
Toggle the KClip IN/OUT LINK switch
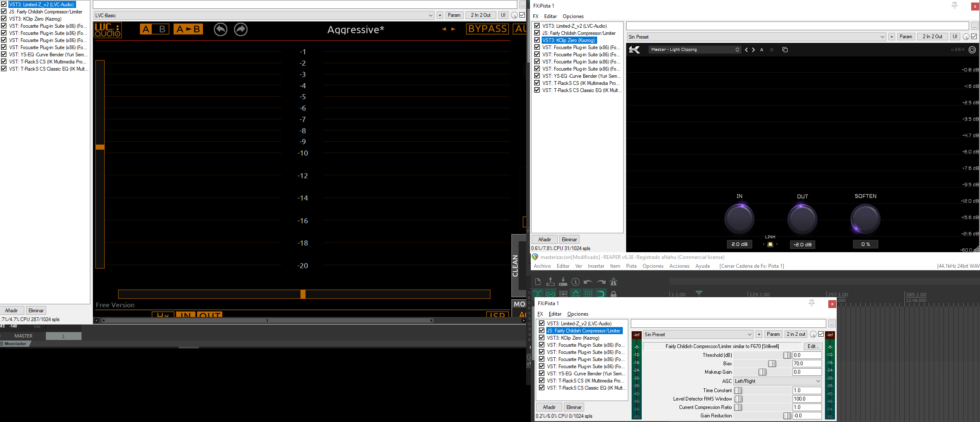[770, 244]
